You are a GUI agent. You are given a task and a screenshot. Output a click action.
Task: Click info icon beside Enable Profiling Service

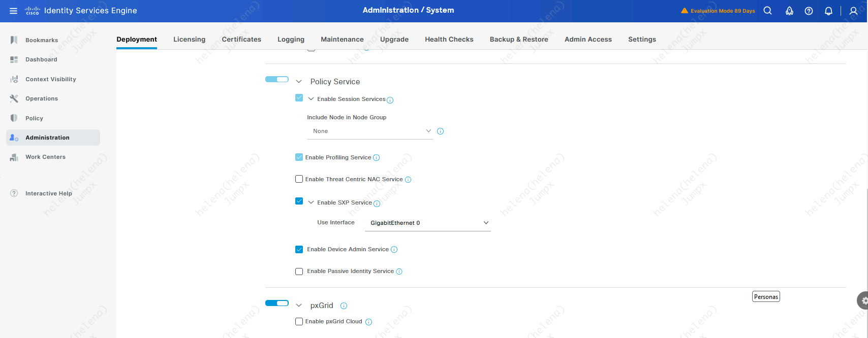376,158
